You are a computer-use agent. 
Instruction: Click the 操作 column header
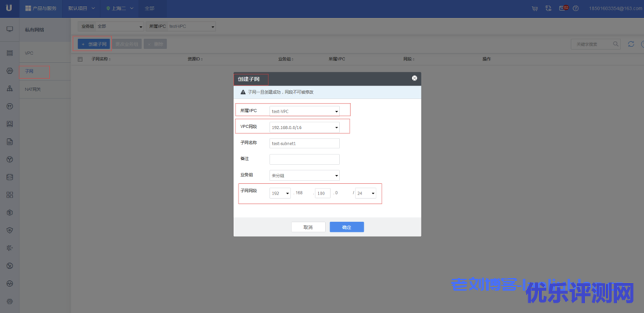tap(487, 59)
